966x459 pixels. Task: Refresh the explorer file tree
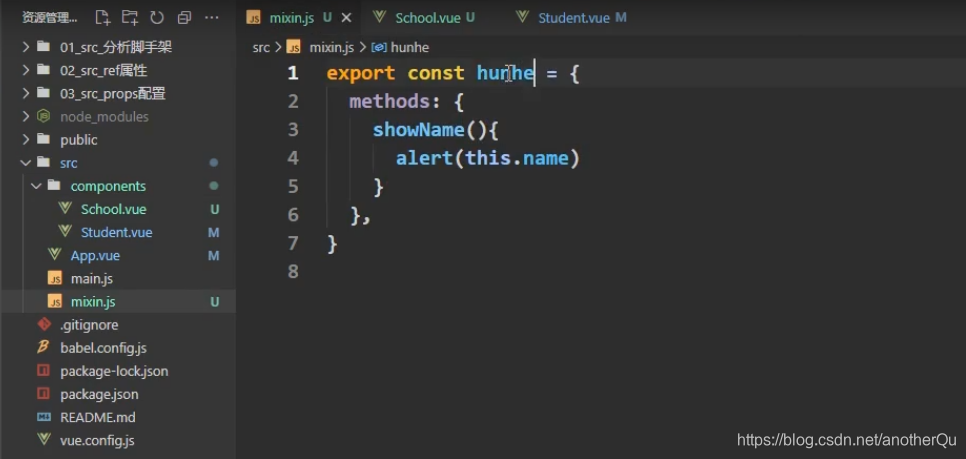(156, 17)
